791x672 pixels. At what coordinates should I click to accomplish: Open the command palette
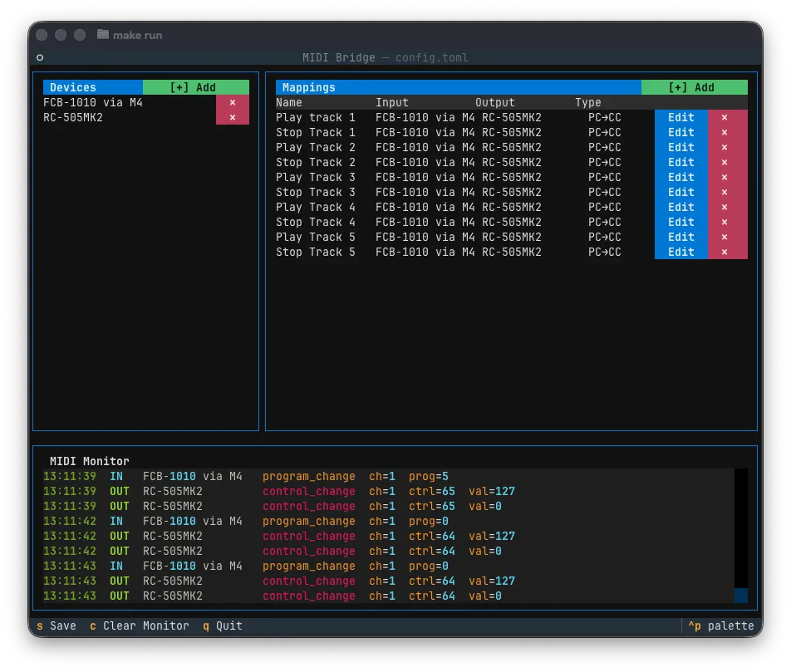tap(721, 626)
